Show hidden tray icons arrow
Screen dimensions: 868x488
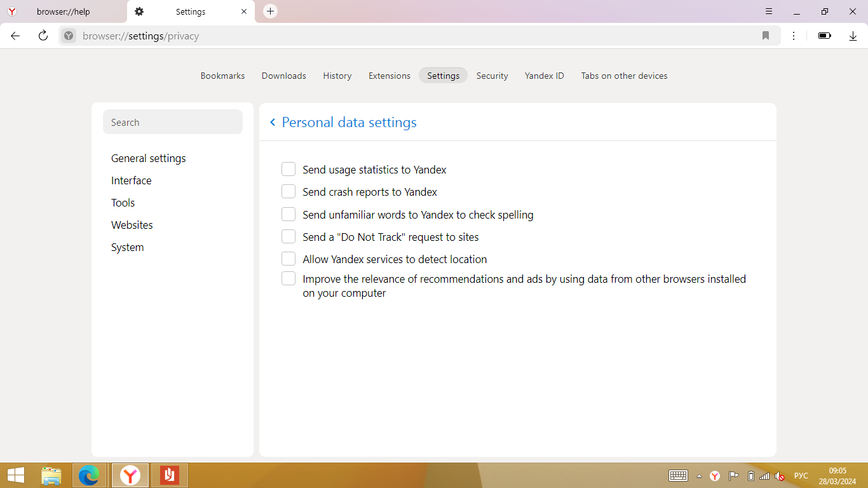point(700,476)
